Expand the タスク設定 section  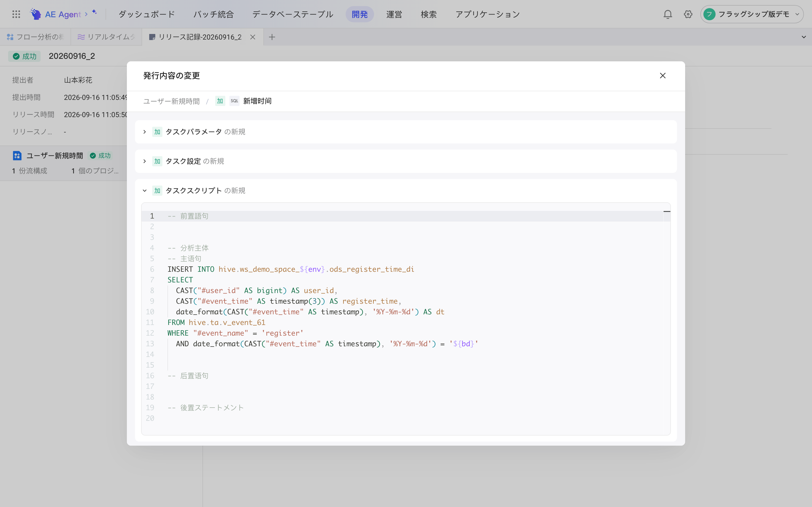tap(145, 161)
